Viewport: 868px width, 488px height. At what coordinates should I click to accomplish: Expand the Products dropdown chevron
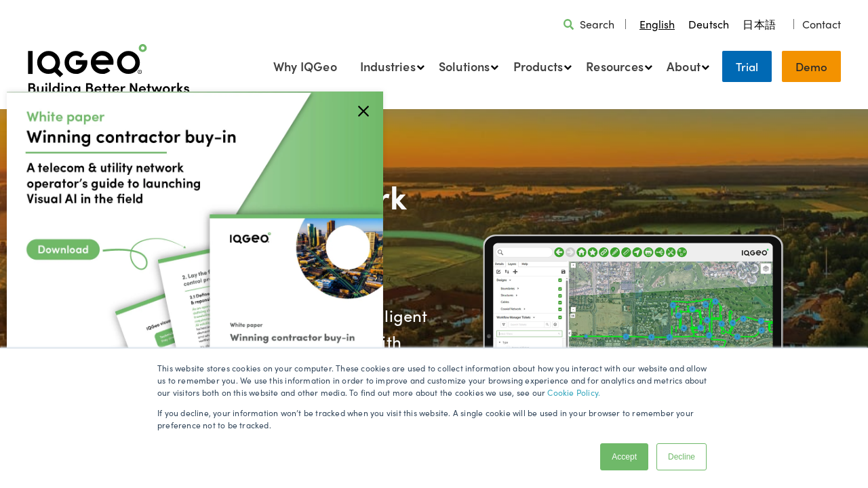pos(568,67)
